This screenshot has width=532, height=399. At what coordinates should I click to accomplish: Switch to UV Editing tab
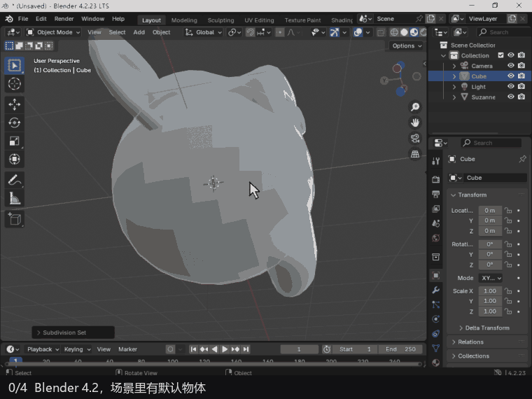(259, 20)
